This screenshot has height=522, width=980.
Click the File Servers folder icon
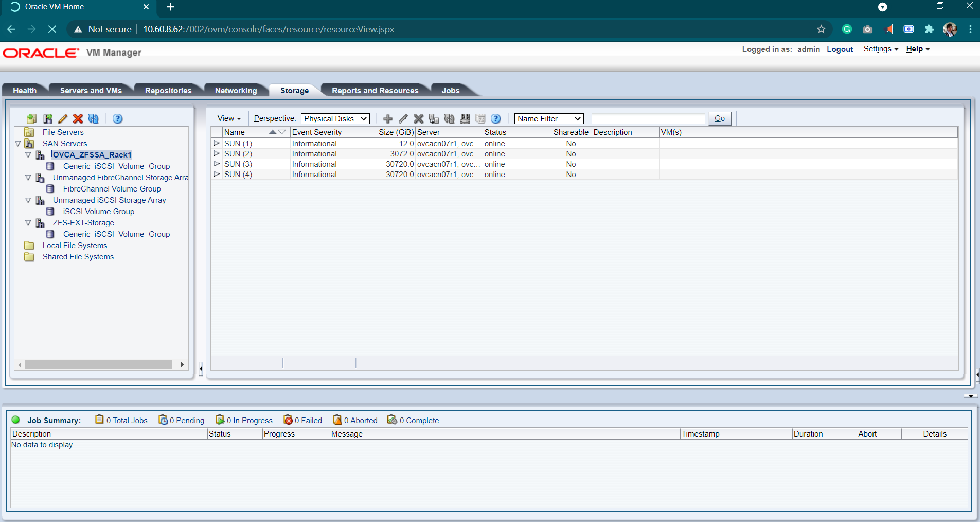(x=30, y=132)
